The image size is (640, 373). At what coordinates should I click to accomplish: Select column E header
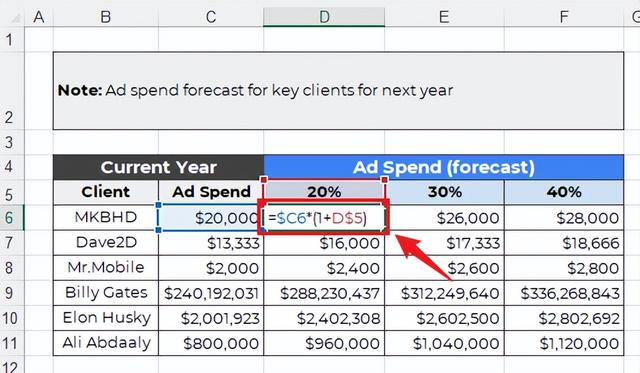[x=444, y=17]
